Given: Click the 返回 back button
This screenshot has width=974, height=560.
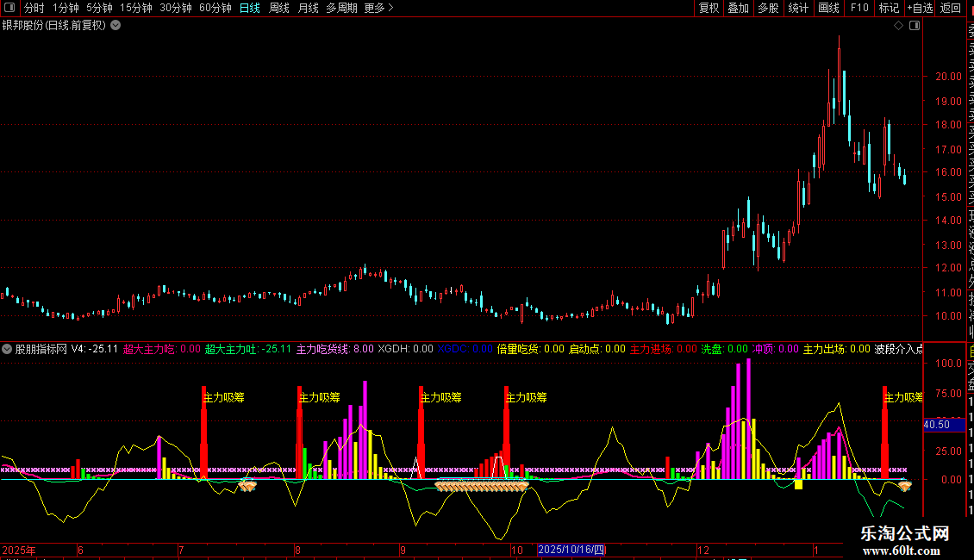Looking at the screenshot, I should coord(950,9).
